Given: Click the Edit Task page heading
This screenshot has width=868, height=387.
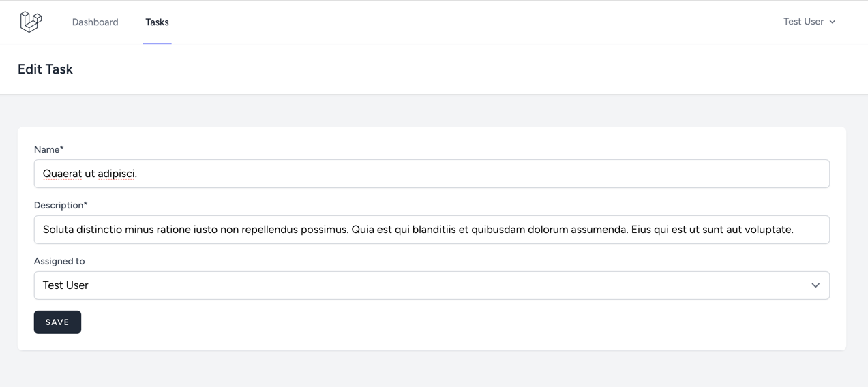Looking at the screenshot, I should pyautogui.click(x=45, y=69).
